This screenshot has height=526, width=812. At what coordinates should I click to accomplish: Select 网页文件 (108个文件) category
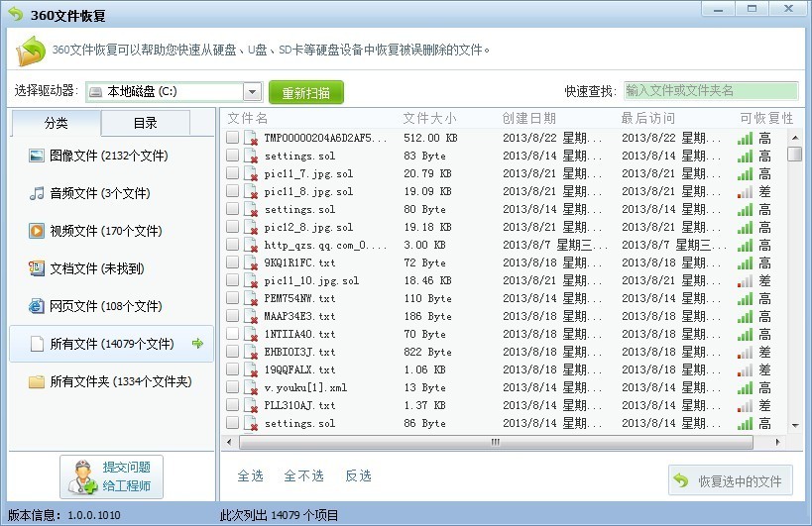tap(111, 306)
